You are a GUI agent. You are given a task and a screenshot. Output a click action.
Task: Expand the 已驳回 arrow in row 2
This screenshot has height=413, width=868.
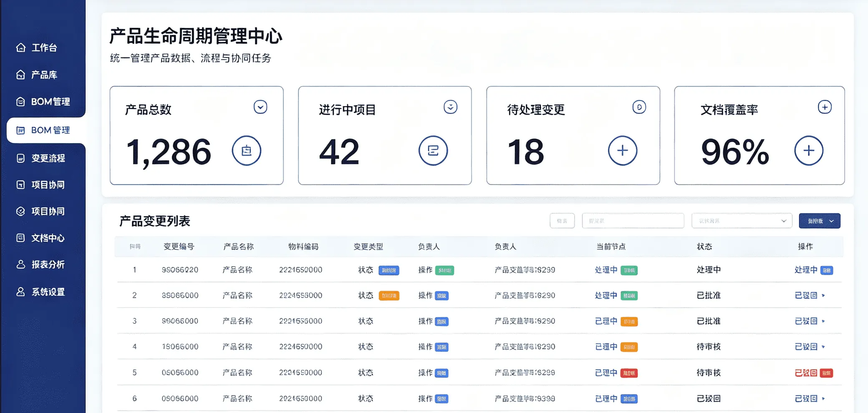click(823, 295)
